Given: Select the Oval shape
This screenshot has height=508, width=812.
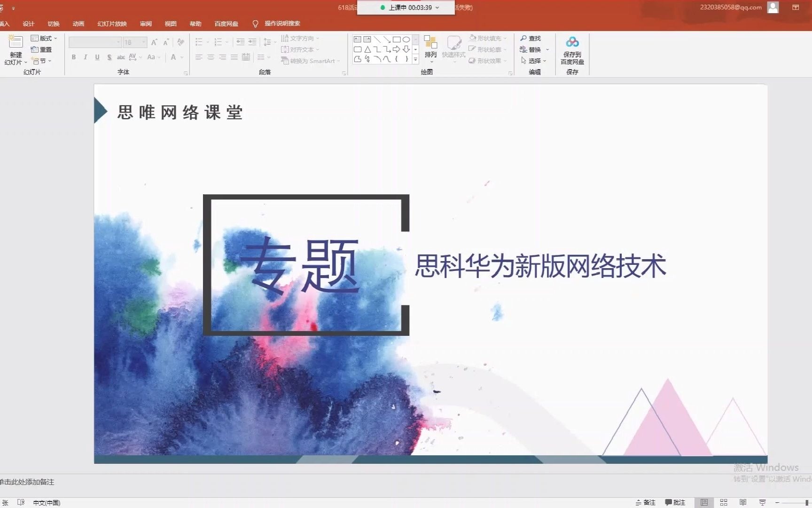Looking at the screenshot, I should tap(406, 40).
